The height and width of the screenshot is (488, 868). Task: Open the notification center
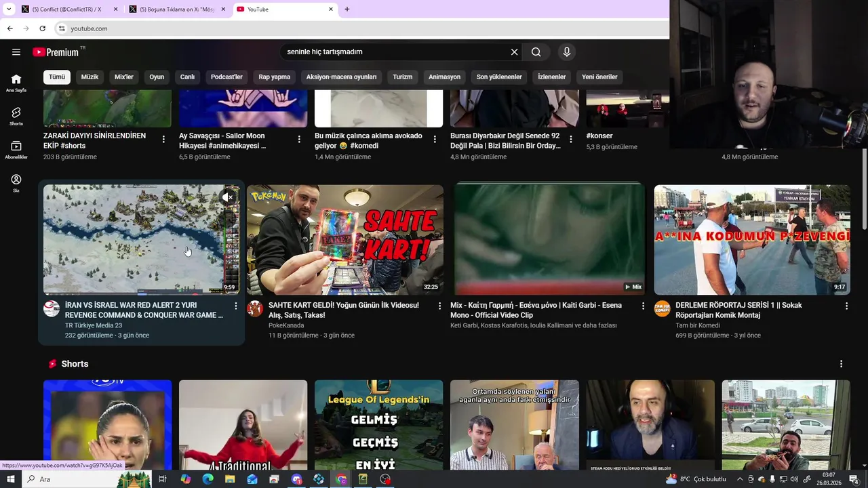click(854, 479)
